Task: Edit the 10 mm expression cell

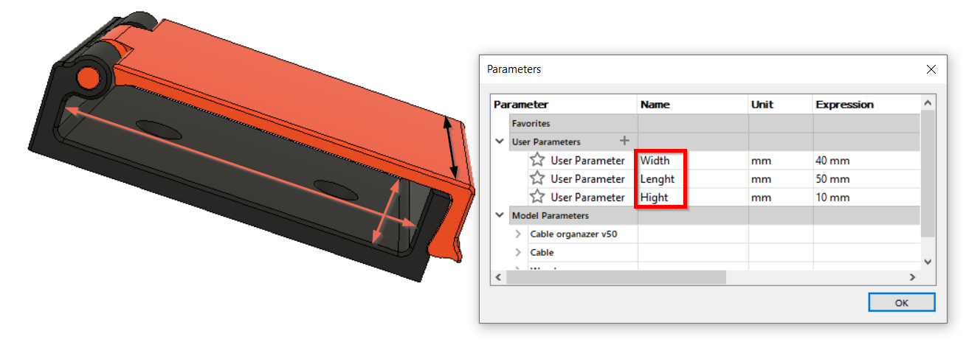Action: coord(867,197)
